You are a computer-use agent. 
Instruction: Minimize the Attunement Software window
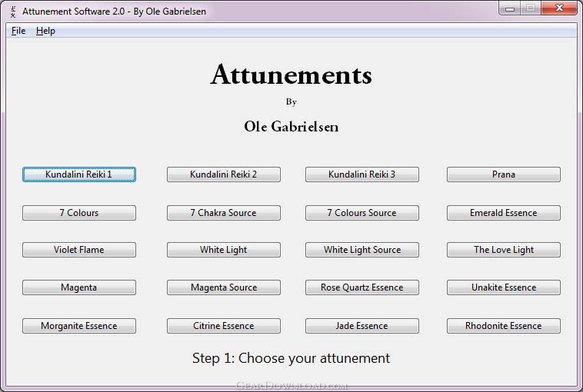click(x=510, y=8)
